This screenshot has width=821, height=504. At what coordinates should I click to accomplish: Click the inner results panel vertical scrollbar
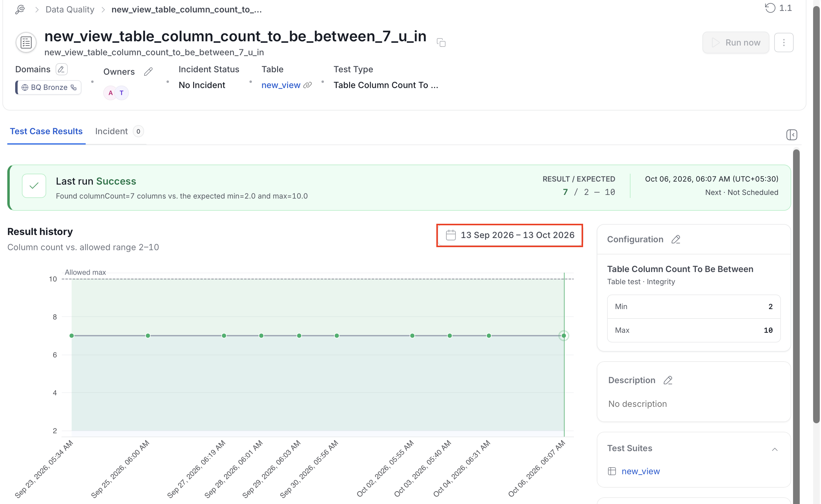coord(796,327)
